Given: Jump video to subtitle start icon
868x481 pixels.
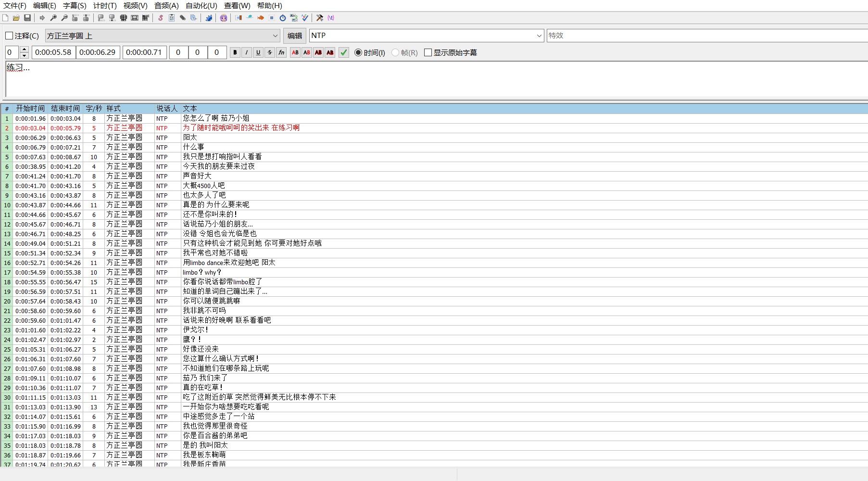Looking at the screenshot, I should pos(75,18).
